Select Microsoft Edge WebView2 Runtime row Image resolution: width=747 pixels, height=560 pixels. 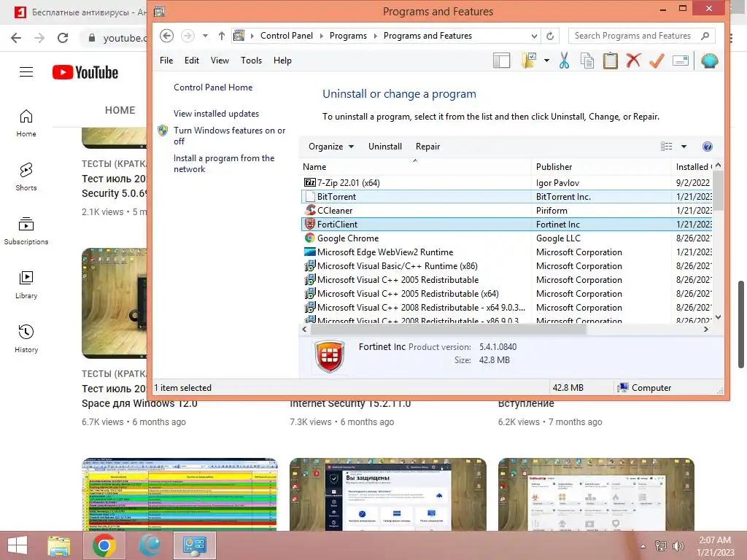tap(506, 252)
